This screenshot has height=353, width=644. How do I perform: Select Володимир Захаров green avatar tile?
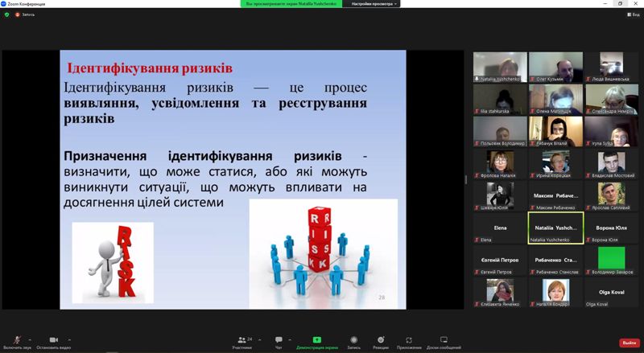[x=612, y=261]
